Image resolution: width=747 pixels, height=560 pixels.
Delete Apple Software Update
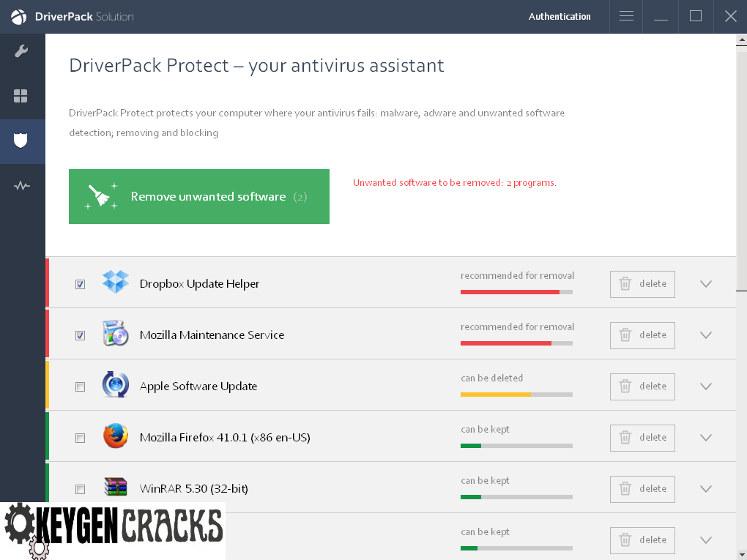[642, 387]
